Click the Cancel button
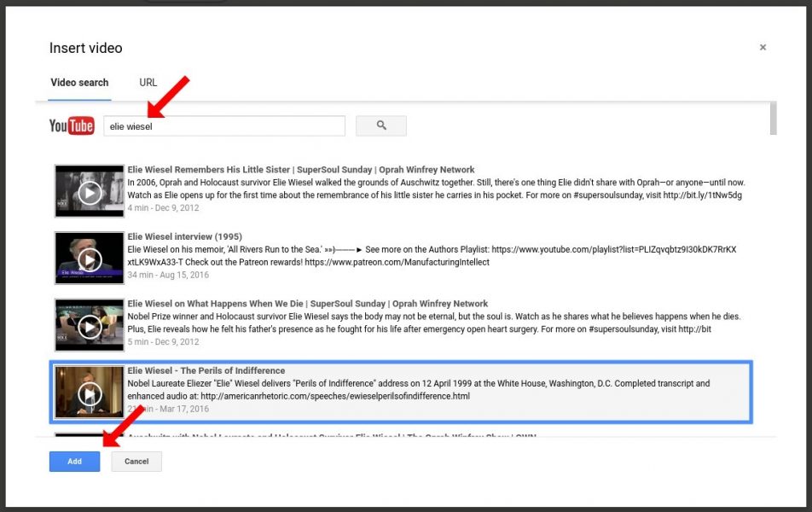This screenshot has width=812, height=512. pos(136,461)
